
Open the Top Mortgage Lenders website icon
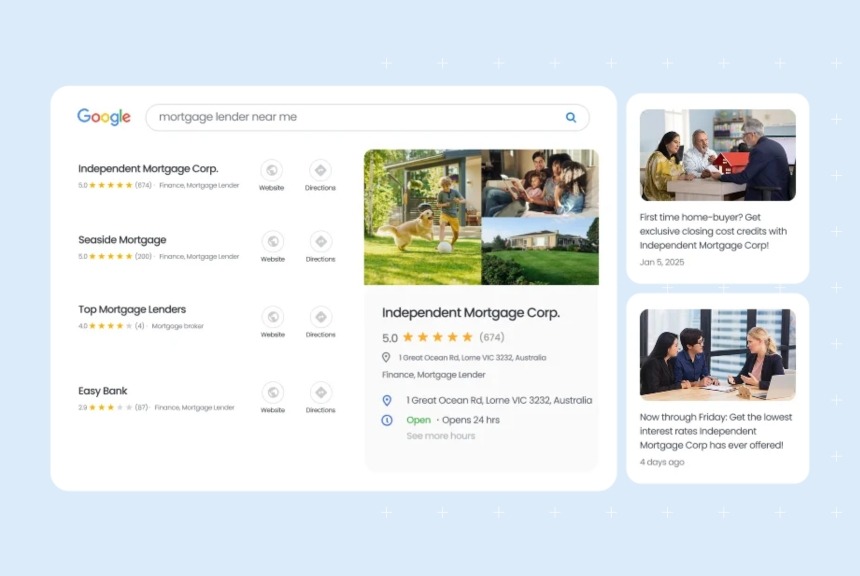pos(273,317)
